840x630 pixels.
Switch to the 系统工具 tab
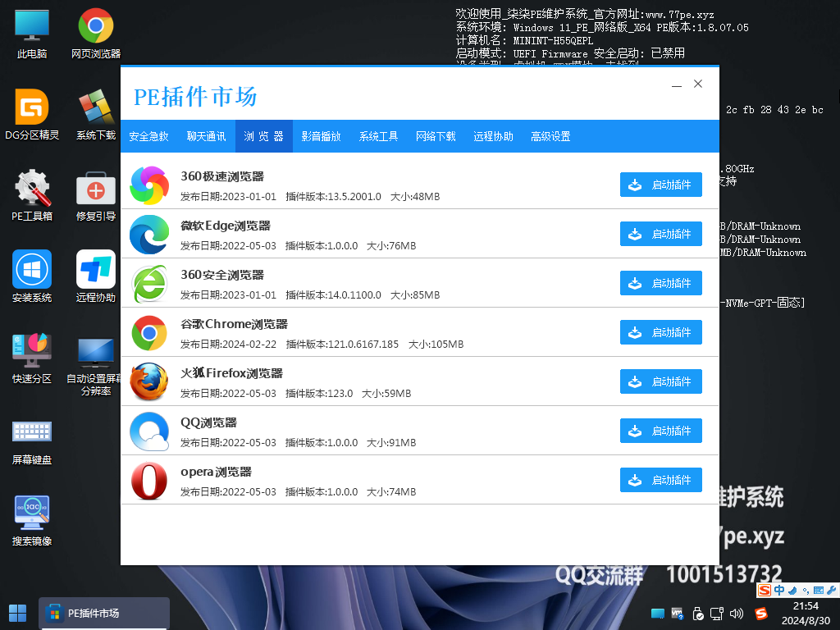coord(378,136)
